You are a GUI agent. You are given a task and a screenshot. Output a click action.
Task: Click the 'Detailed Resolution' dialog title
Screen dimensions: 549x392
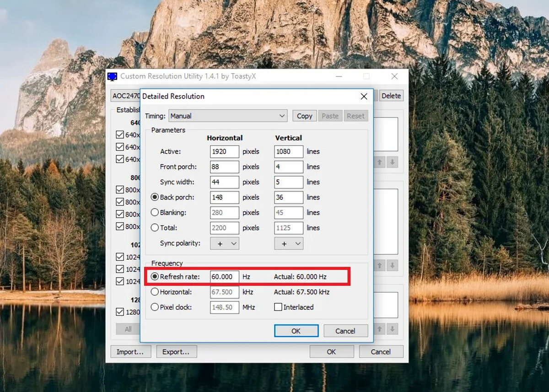[x=173, y=97]
